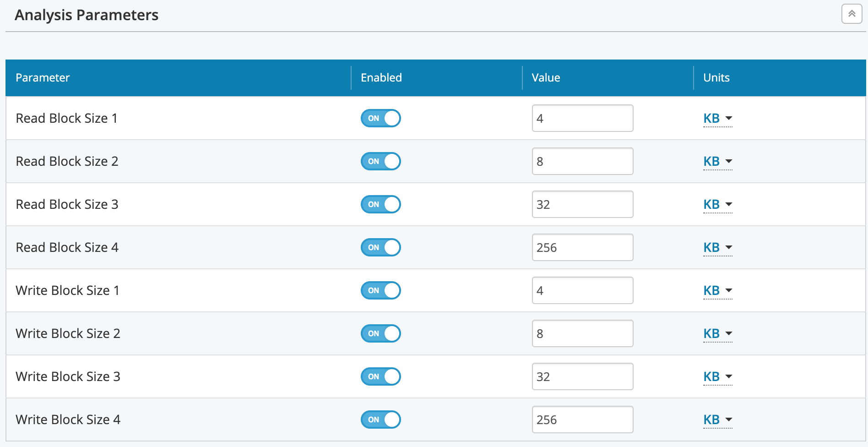Toggle Write Block Size 4 enabled switch

tap(381, 420)
